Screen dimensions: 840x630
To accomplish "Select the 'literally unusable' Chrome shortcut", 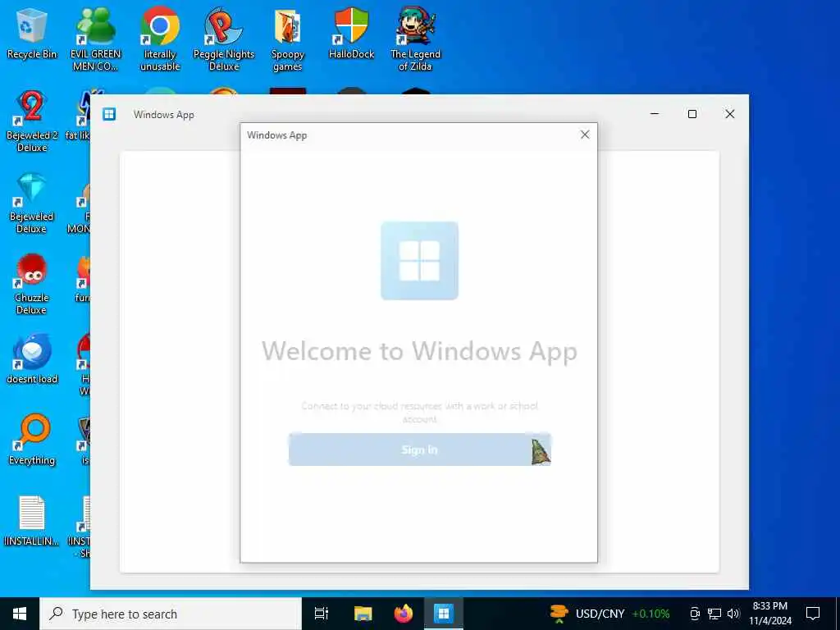I will 160,39.
